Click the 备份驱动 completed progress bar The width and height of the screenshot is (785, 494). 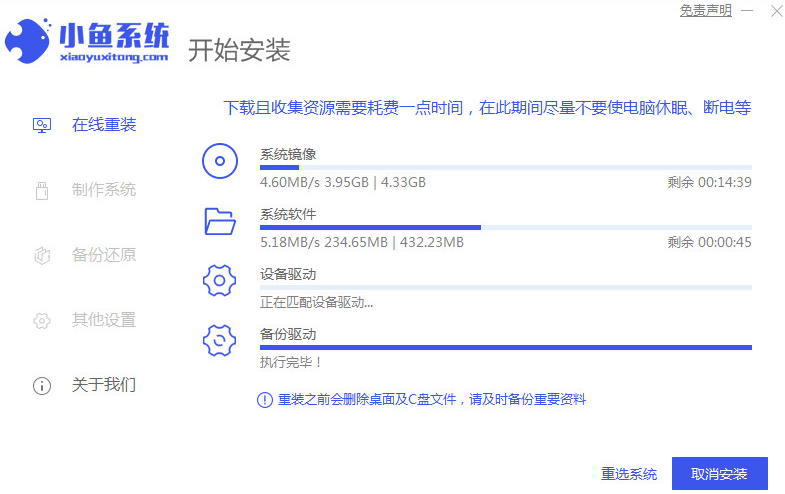[505, 348]
